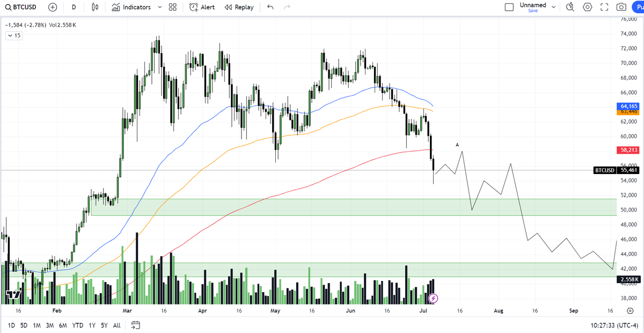Click the Aug label on the time axis
Viewport: 644px width, 333px height.
(499, 311)
